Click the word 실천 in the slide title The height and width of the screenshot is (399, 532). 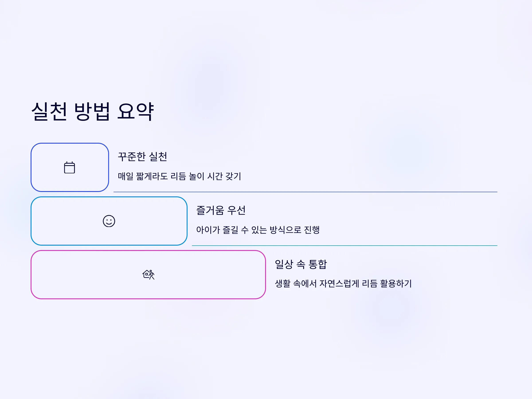pyautogui.click(x=49, y=111)
